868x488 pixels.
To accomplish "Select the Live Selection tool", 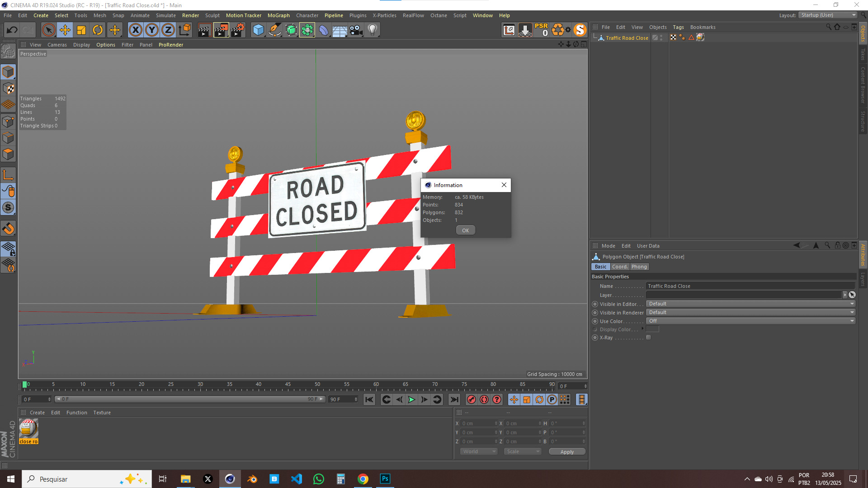I will 48,30.
